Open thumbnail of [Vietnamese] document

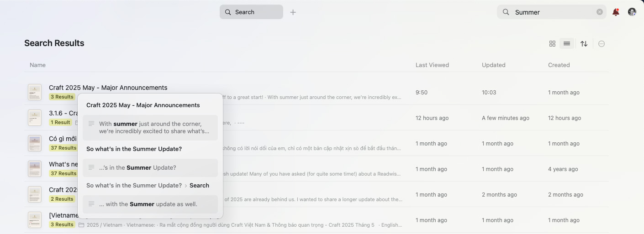tap(35, 220)
